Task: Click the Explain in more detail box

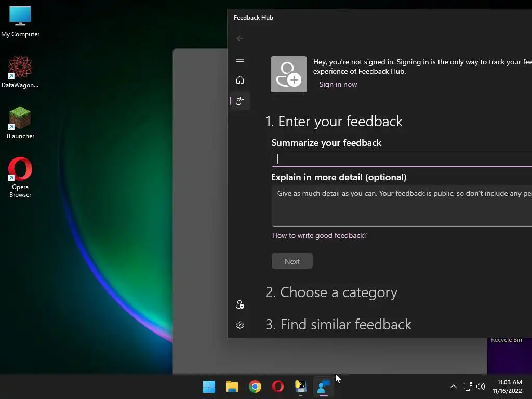Action: point(402,206)
